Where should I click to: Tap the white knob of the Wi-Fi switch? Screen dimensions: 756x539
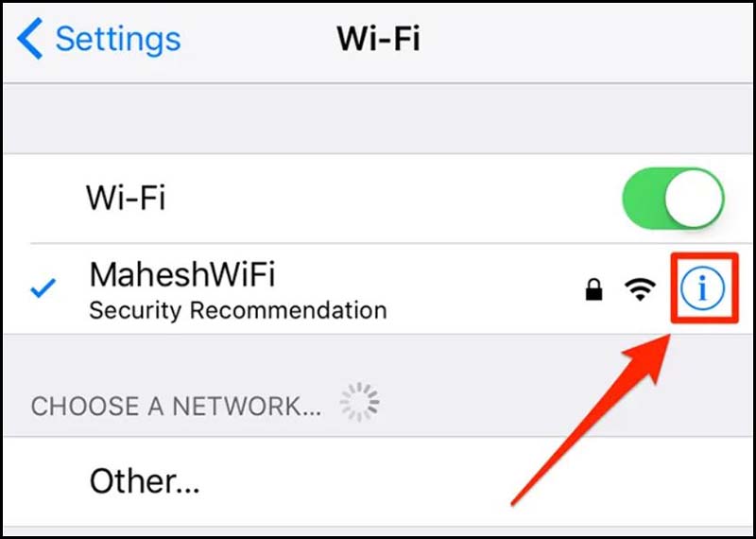pyautogui.click(x=694, y=198)
